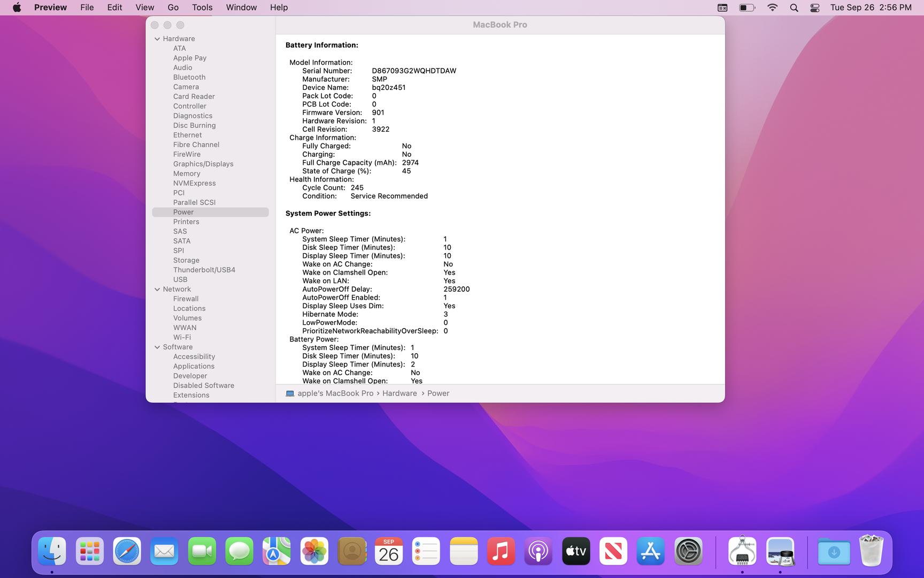This screenshot has height=578, width=924.
Task: Open Spotlight search in menu bar
Action: [x=794, y=7]
